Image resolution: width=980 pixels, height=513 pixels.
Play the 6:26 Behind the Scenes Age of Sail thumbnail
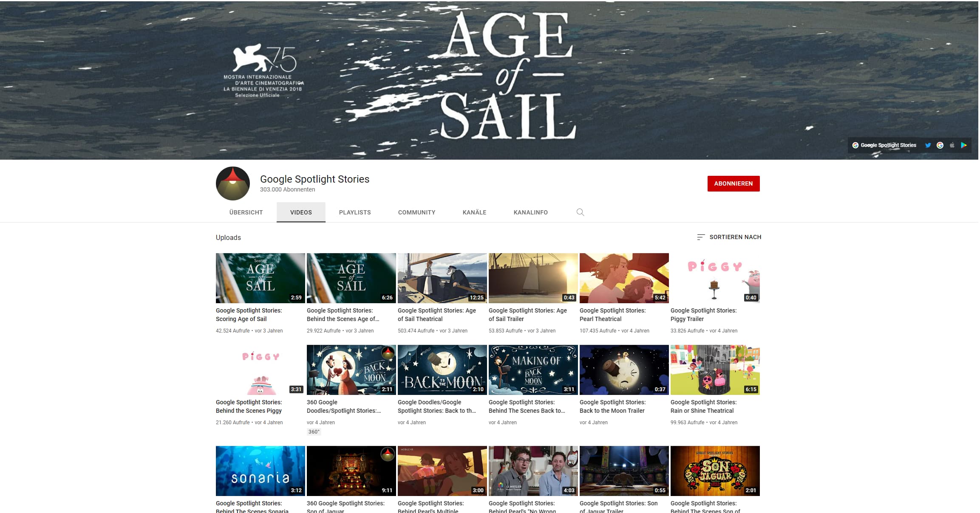[x=351, y=278]
